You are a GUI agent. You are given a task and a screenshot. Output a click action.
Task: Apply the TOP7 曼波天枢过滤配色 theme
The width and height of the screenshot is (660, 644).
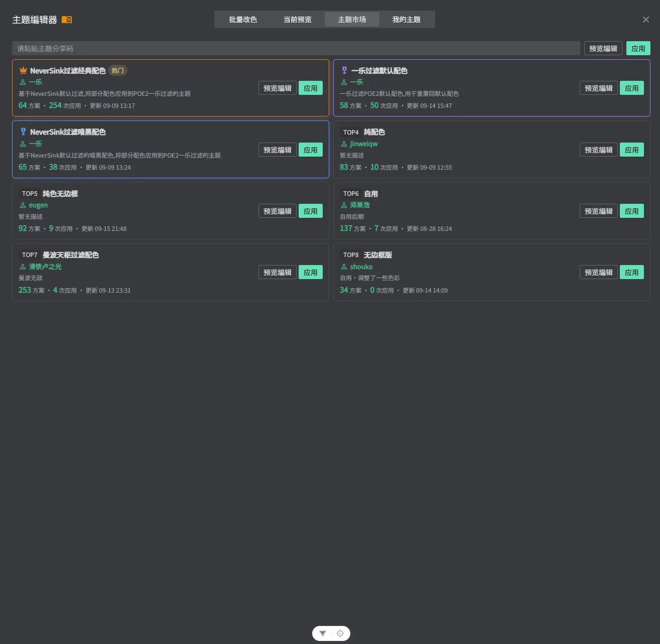point(311,272)
